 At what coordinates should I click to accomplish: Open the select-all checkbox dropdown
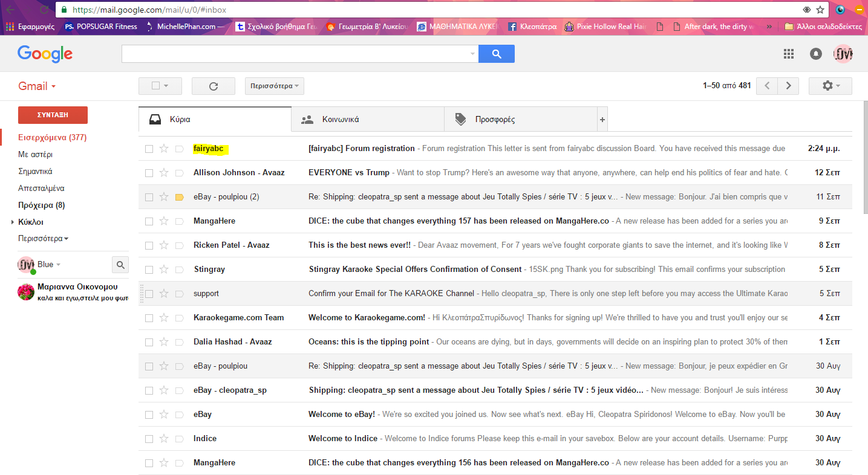coord(160,86)
